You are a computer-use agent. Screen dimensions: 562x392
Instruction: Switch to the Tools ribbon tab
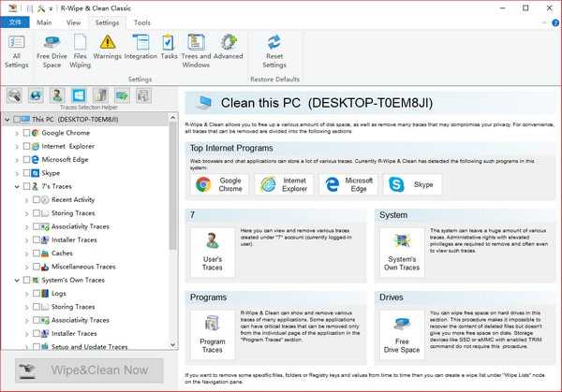(142, 22)
